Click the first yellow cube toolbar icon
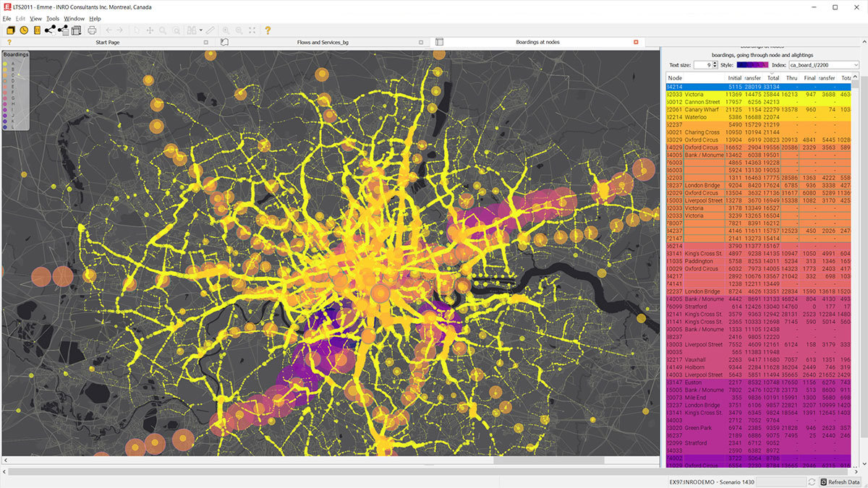This screenshot has width=868, height=488. coord(11,30)
